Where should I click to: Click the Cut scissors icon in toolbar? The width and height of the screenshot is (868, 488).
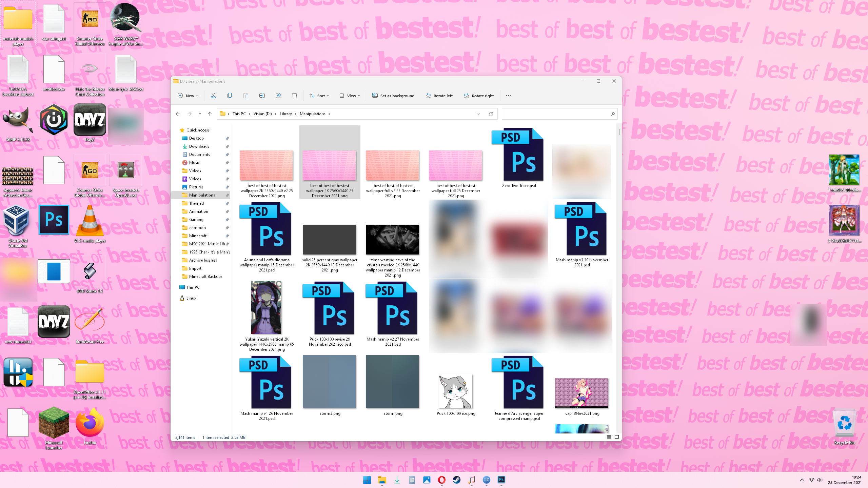pos(213,96)
